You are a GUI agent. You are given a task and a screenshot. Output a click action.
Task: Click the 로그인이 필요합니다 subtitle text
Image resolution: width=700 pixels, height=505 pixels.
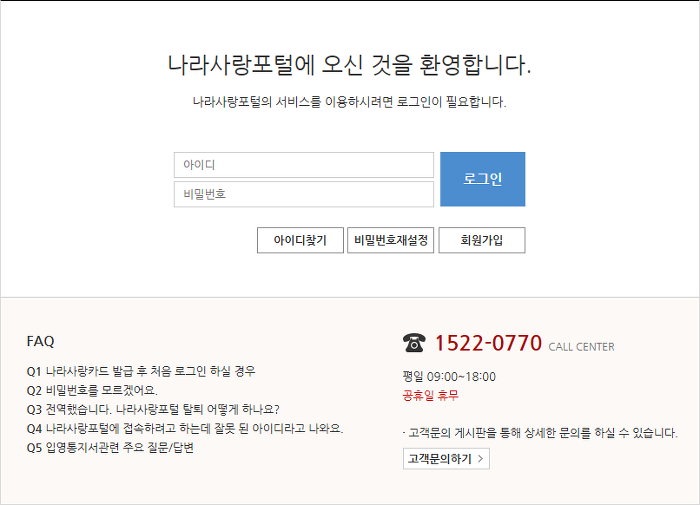350,102
